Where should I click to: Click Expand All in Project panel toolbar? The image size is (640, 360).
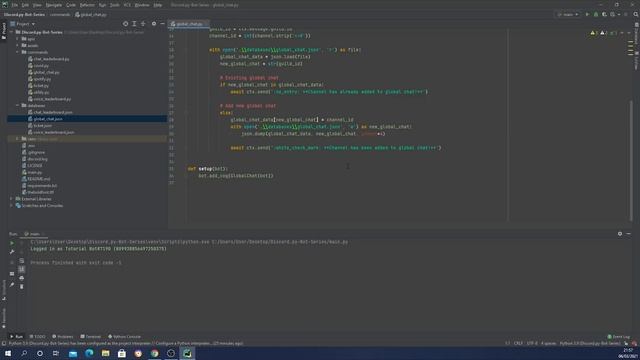tap(134, 24)
